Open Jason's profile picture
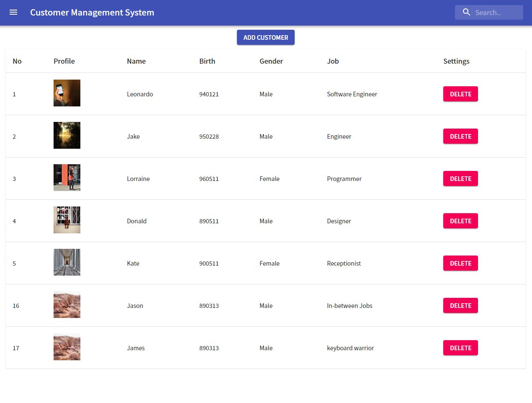Screen dimensions: 532x403 click(x=67, y=305)
